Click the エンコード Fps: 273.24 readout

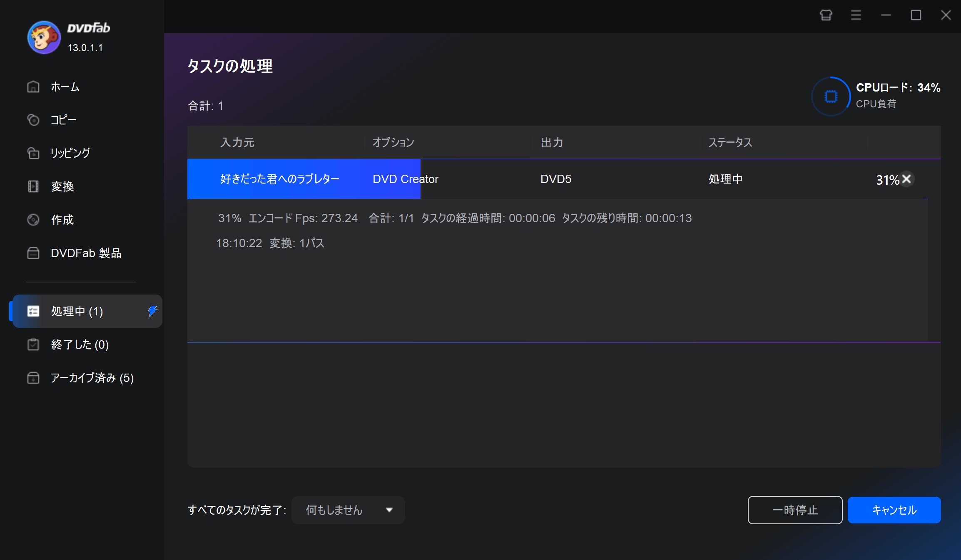(303, 218)
